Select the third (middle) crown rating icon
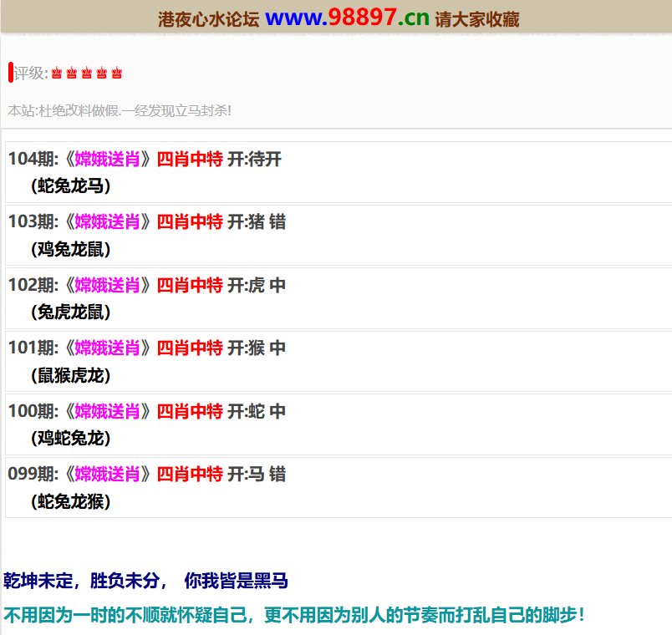 tap(87, 74)
